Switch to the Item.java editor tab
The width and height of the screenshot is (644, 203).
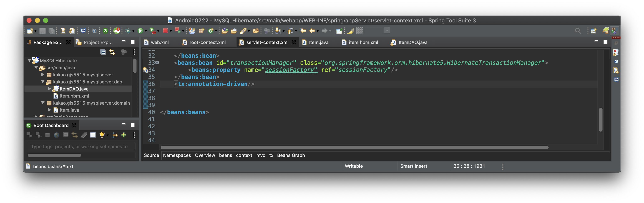click(315, 43)
